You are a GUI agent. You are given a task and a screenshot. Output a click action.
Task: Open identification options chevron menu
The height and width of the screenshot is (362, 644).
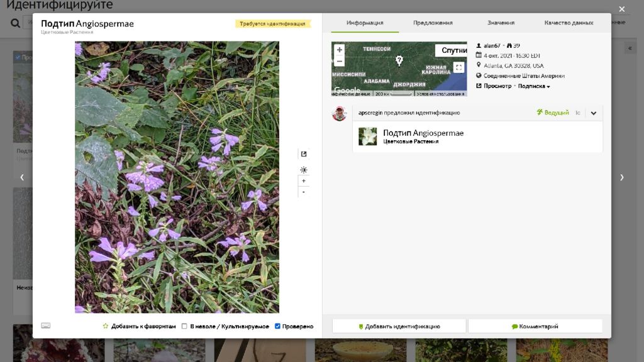(594, 113)
